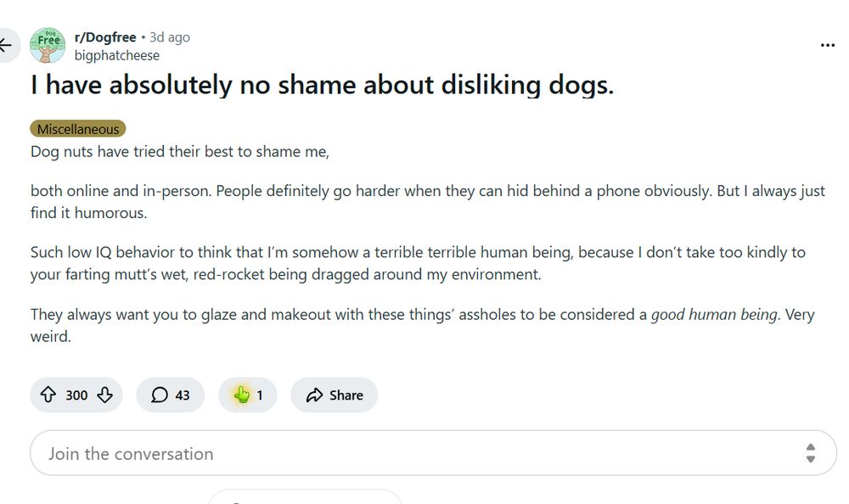This screenshot has width=849, height=504.
Task: Click the green hand award icon
Action: (x=242, y=395)
